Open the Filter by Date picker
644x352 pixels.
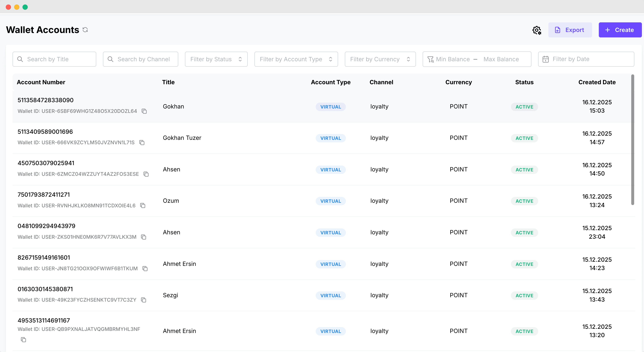point(586,59)
